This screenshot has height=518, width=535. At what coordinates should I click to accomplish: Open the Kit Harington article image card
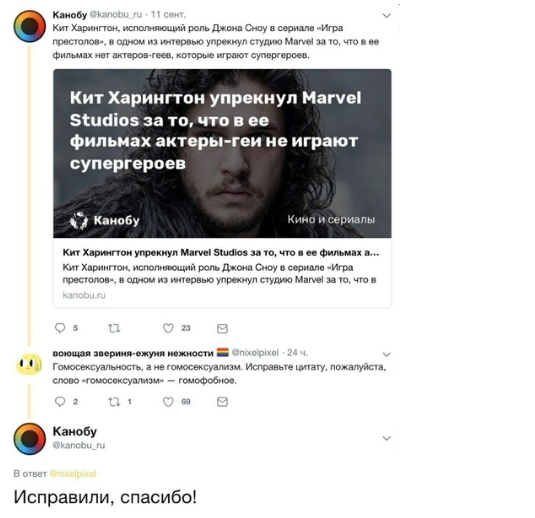coord(222,153)
